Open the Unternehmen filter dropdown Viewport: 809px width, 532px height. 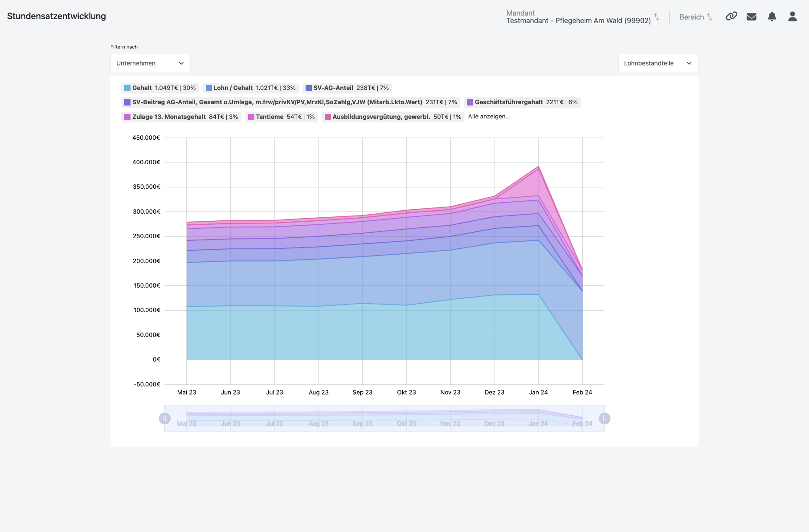pos(150,63)
